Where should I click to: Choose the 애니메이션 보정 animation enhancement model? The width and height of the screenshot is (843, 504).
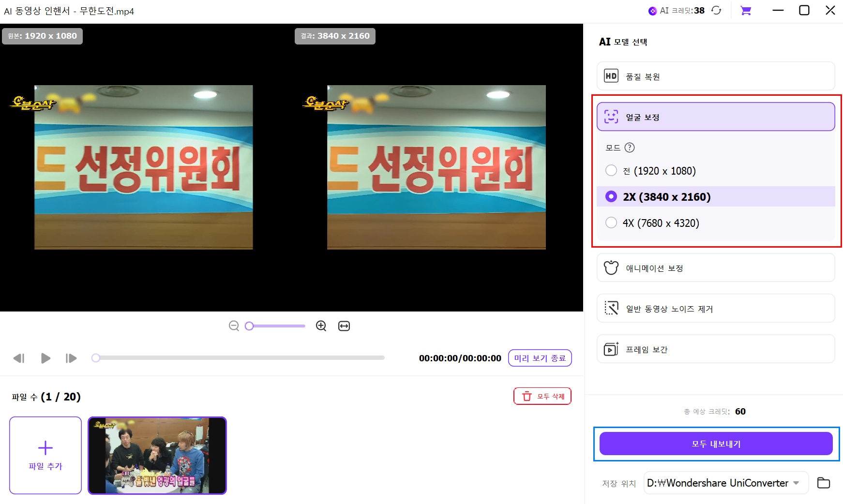pos(715,268)
